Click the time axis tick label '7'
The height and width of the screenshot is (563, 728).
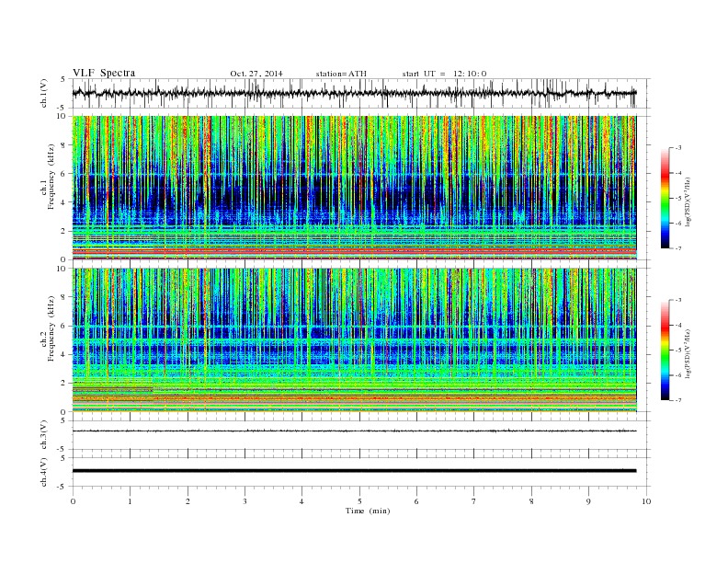(x=474, y=501)
